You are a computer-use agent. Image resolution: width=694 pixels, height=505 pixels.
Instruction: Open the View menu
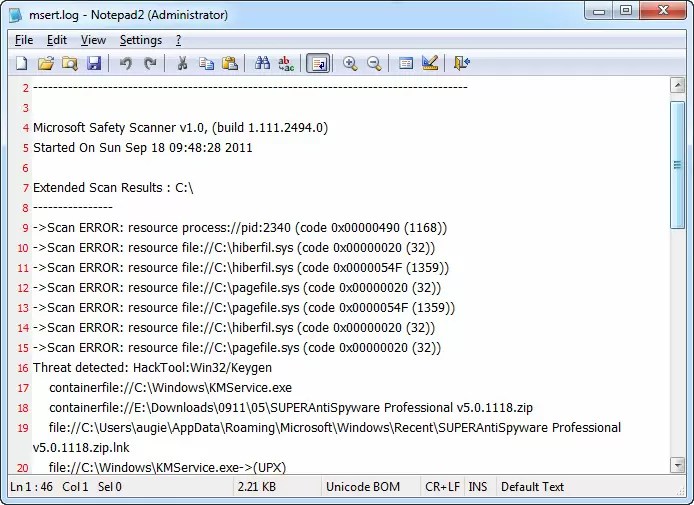pos(93,40)
